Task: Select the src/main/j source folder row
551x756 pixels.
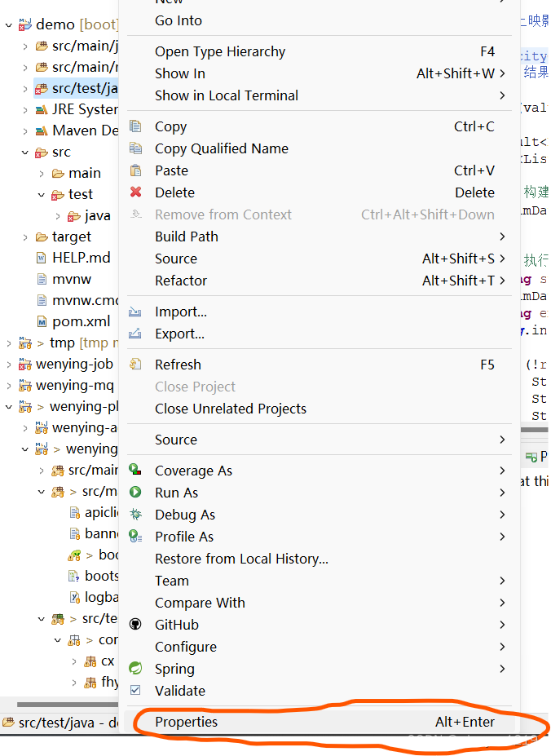Action: (x=77, y=46)
